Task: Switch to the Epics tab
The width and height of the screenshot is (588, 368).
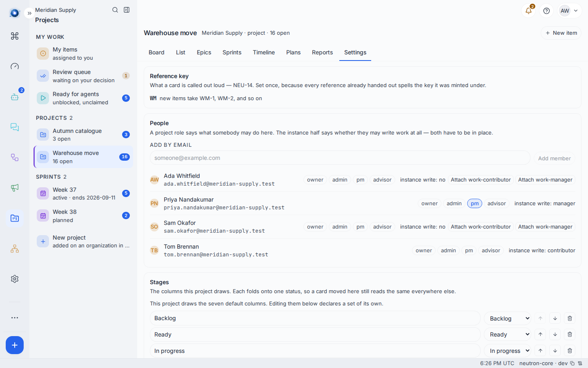Action: tap(204, 52)
